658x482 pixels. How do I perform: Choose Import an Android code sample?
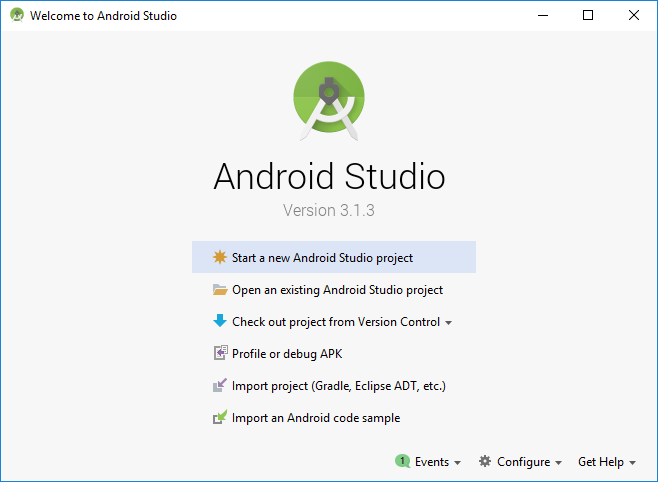click(334, 418)
